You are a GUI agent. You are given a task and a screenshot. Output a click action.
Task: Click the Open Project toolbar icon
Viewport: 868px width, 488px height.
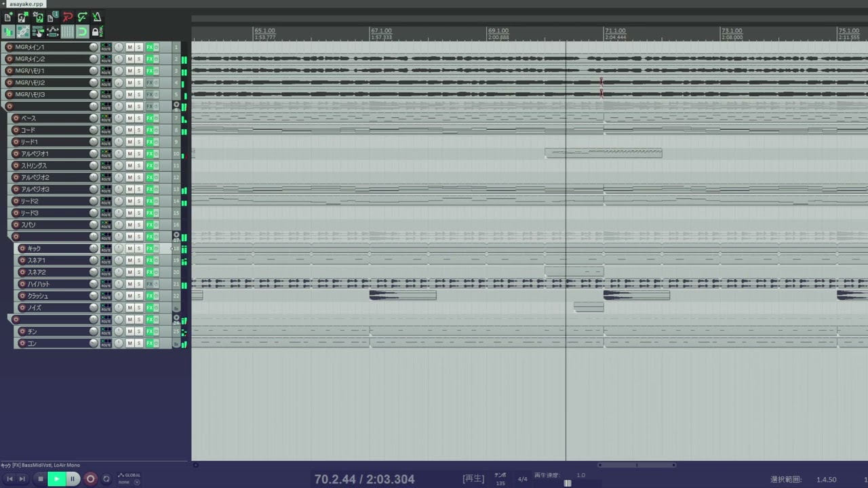coord(24,17)
